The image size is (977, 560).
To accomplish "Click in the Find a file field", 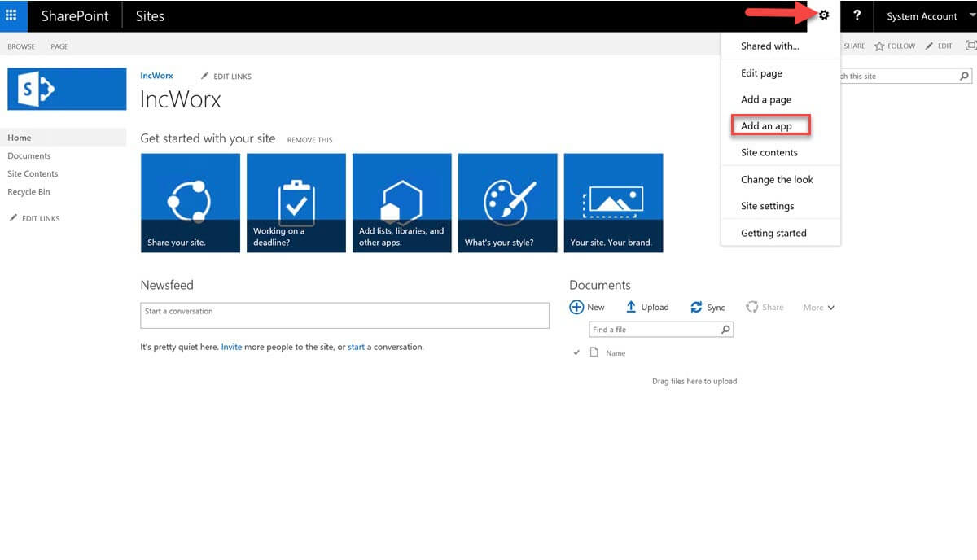I will [x=655, y=330].
